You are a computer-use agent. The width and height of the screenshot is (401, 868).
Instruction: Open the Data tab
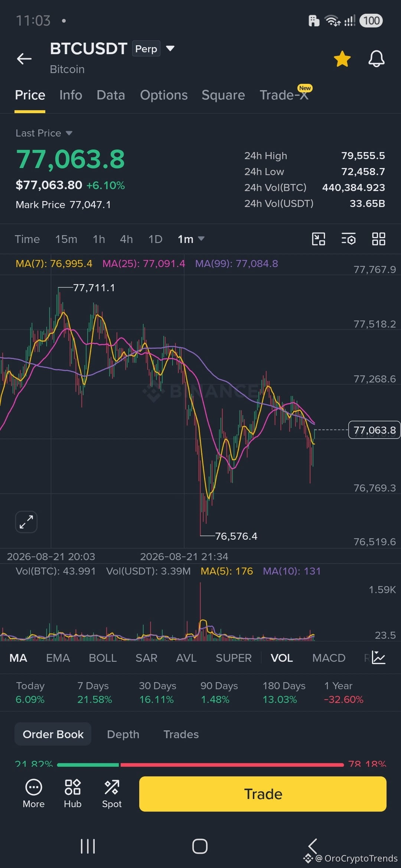coord(111,95)
